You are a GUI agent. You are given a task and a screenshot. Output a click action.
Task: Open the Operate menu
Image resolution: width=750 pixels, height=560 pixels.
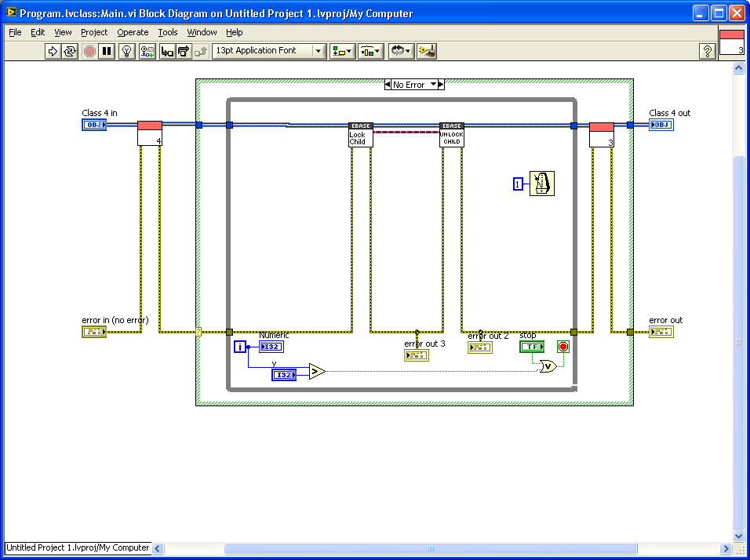133,32
